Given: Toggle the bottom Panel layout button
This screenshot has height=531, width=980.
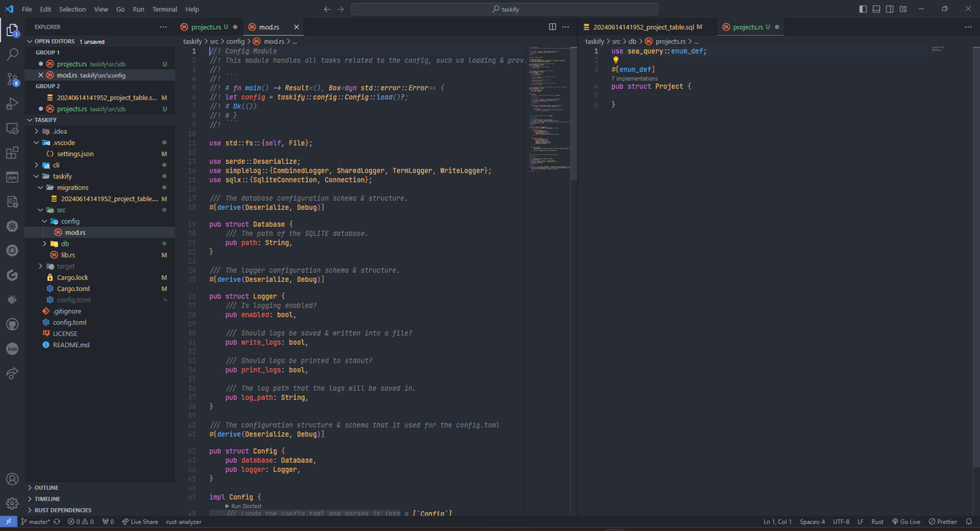Looking at the screenshot, I should (x=876, y=9).
